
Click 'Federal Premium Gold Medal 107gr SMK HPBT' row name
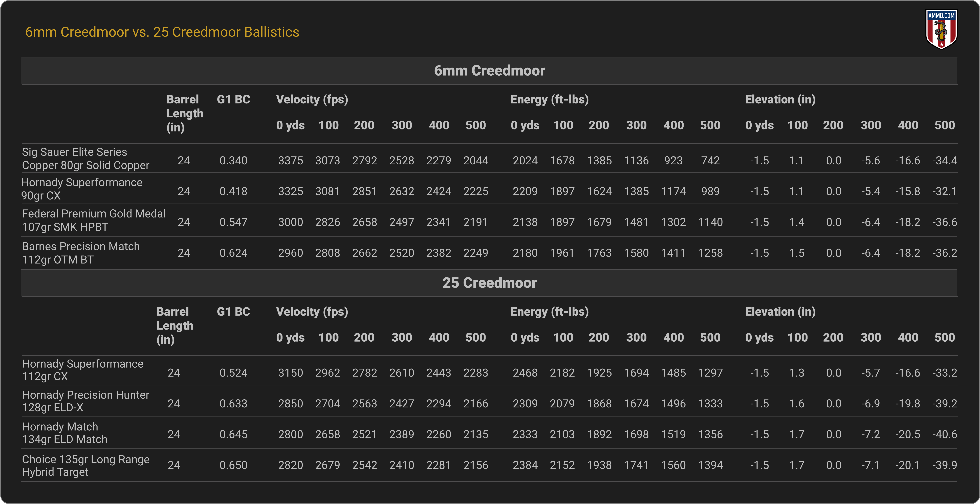coord(94,220)
